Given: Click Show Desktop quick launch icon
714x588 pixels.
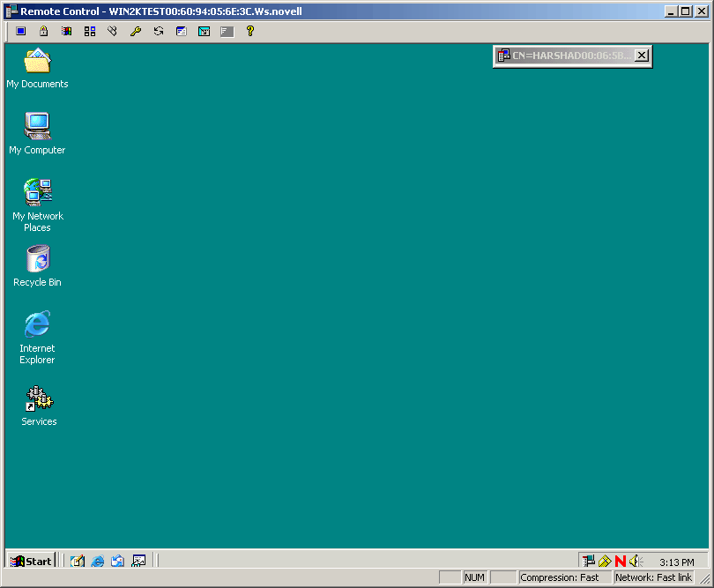Looking at the screenshot, I should coord(78,562).
